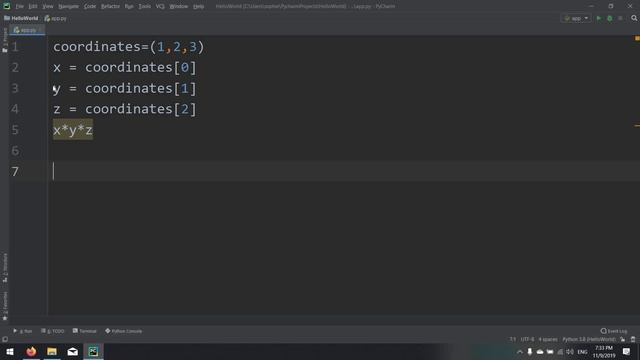The width and height of the screenshot is (640, 360).
Task: Open the app run configuration dropdown
Action: tap(576, 18)
